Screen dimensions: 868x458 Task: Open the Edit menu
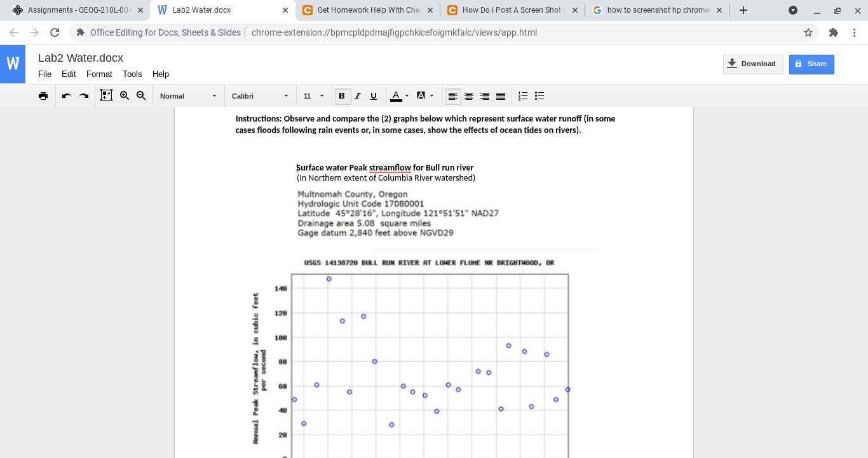click(69, 74)
